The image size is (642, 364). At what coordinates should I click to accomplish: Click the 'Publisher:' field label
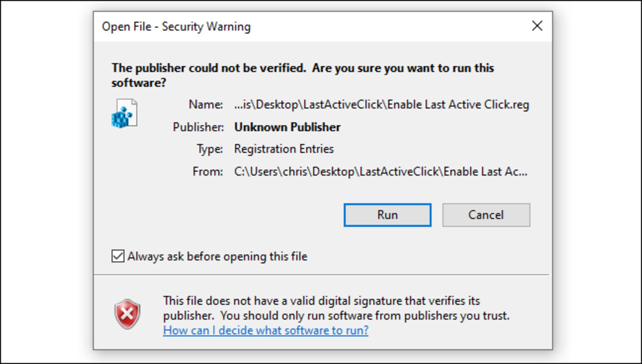(x=198, y=127)
